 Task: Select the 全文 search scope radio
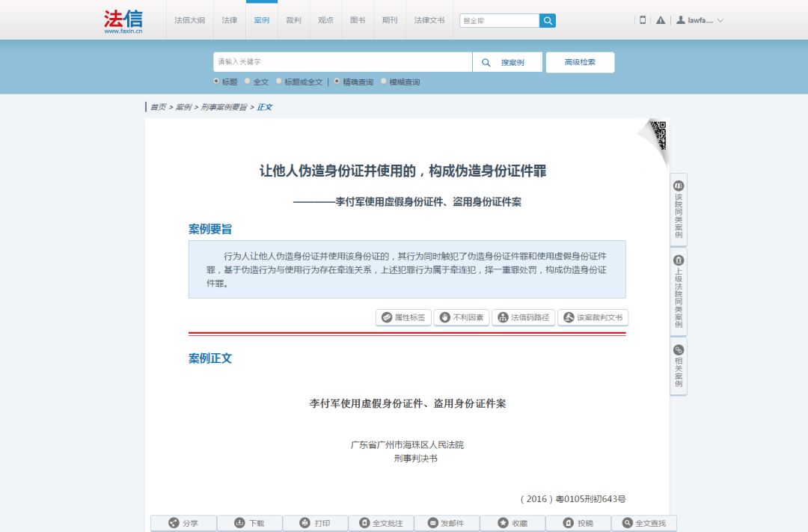tap(247, 82)
